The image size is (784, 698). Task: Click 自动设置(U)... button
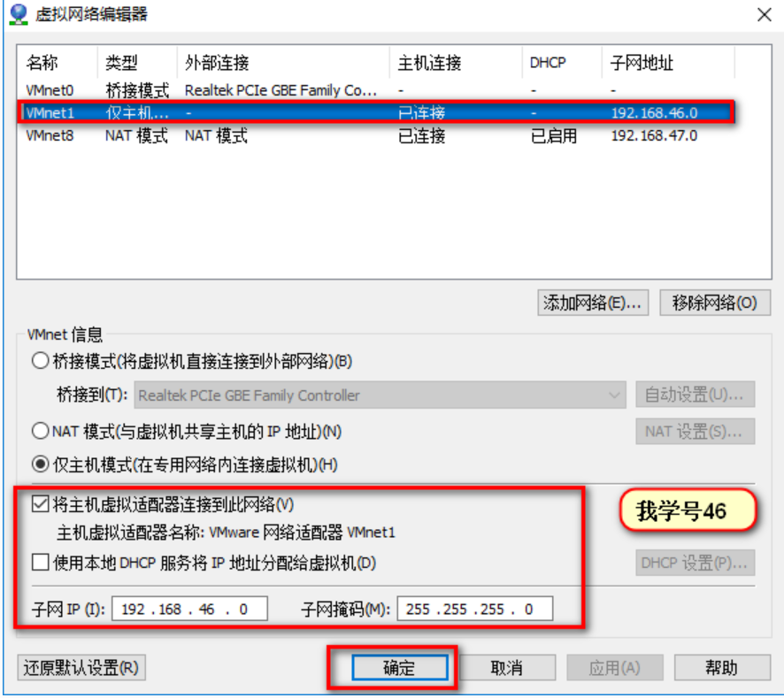[695, 395]
